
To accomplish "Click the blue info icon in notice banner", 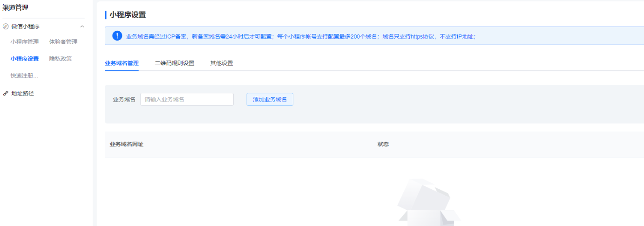I will (117, 36).
